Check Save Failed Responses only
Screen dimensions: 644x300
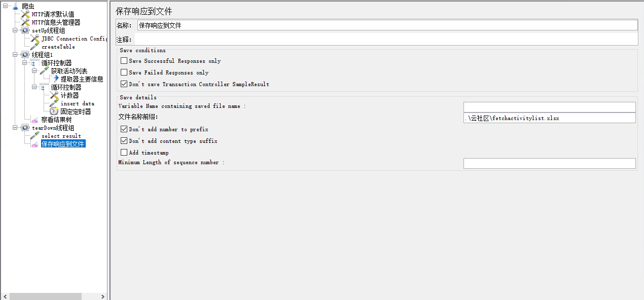(x=124, y=72)
